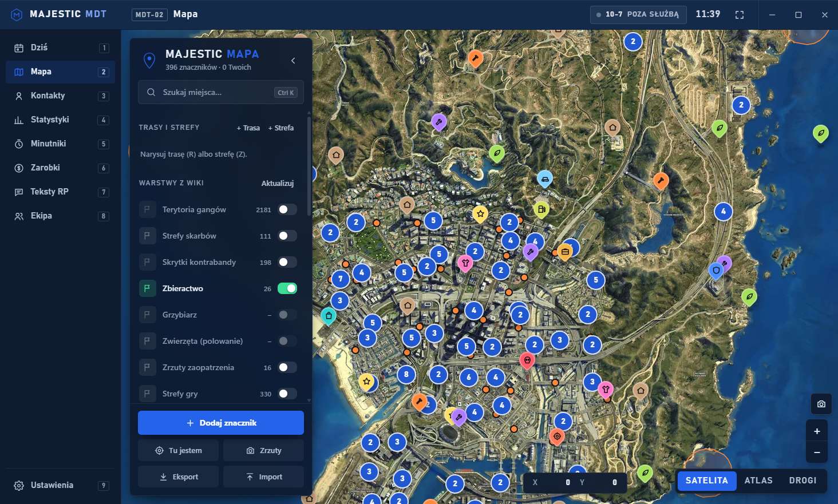The width and height of the screenshot is (838, 504).
Task: Click the Majestic MDT logo icon
Action: point(17,14)
